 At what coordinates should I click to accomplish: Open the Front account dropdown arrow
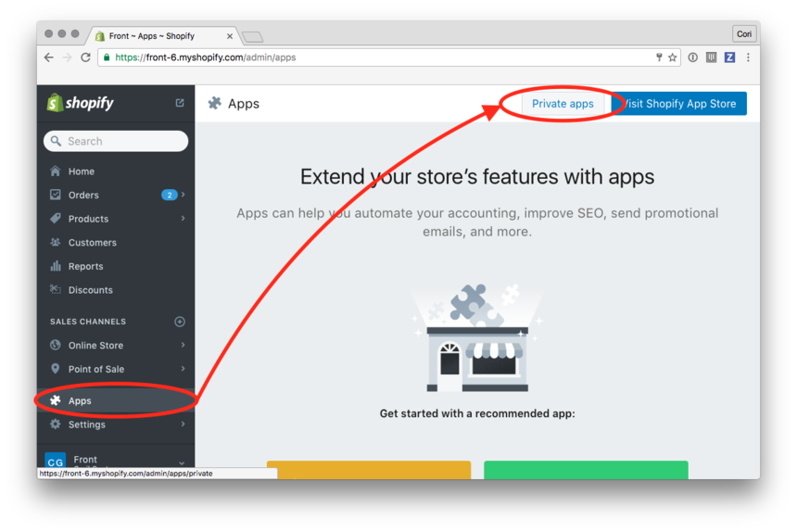182,462
